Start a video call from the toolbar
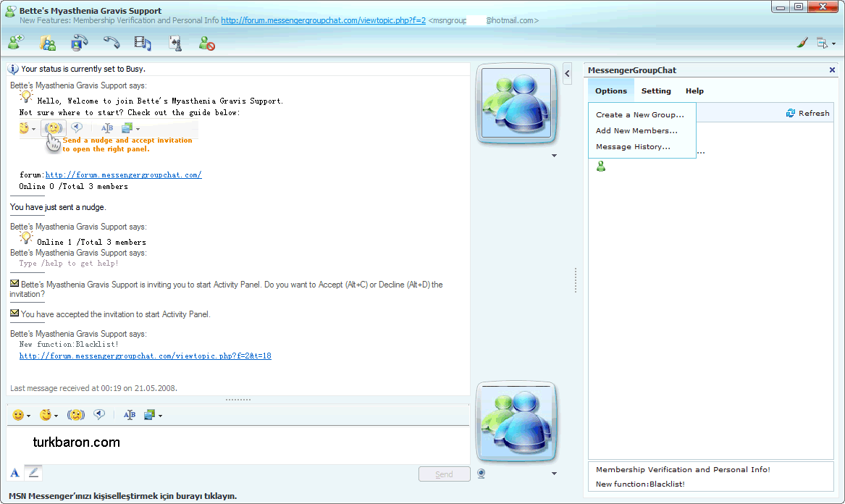This screenshot has width=845, height=504. (x=79, y=43)
